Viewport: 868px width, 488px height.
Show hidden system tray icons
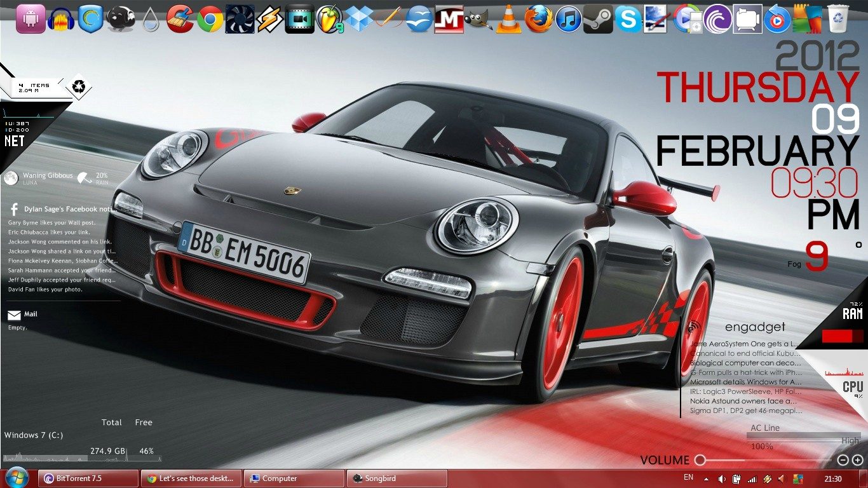(x=705, y=478)
